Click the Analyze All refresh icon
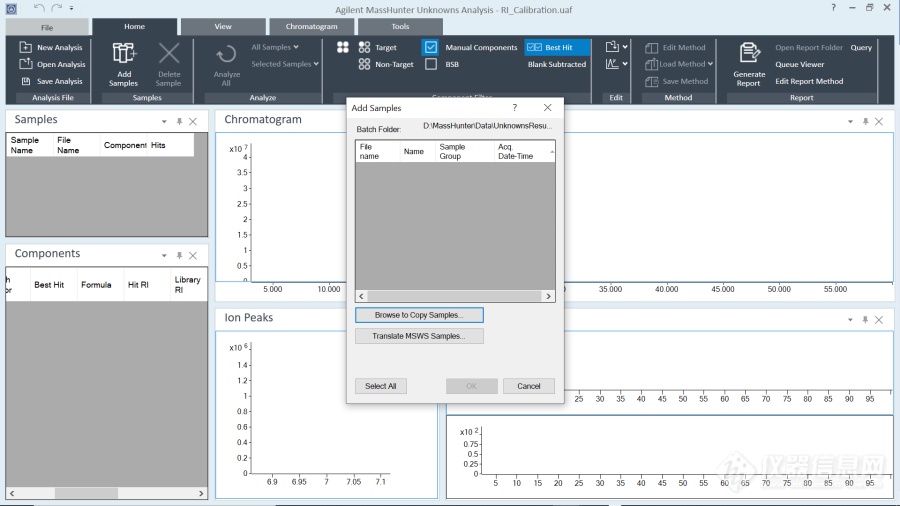This screenshot has height=506, width=900. pyautogui.click(x=226, y=55)
